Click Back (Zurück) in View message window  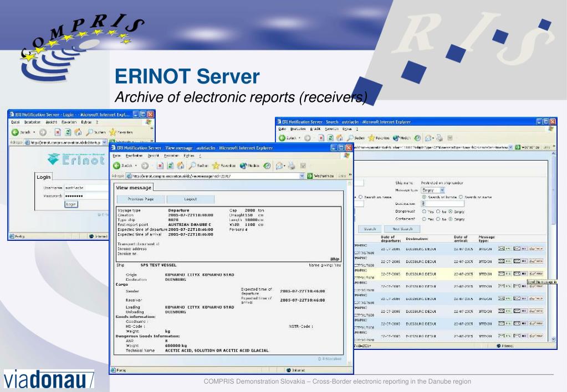pyautogui.click(x=122, y=166)
